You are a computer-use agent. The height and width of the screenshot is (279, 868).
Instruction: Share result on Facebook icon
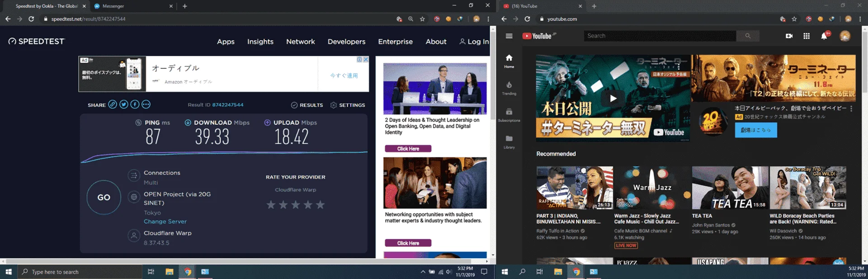pos(135,104)
